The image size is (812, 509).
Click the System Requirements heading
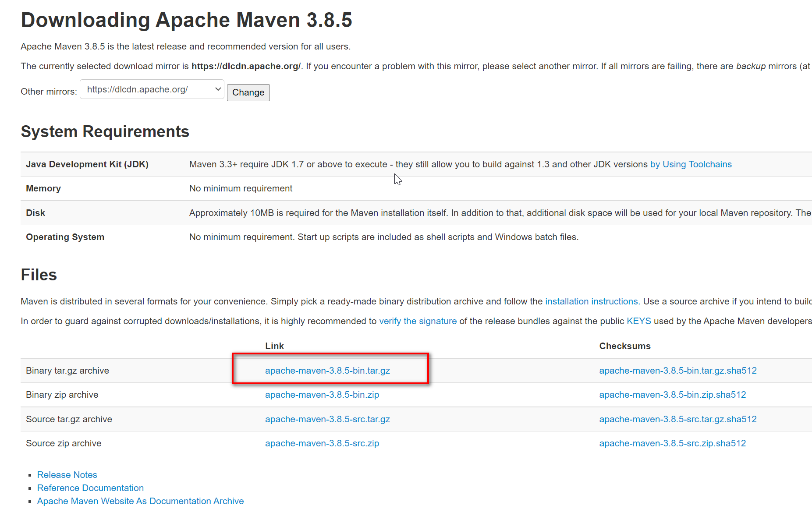pos(105,131)
